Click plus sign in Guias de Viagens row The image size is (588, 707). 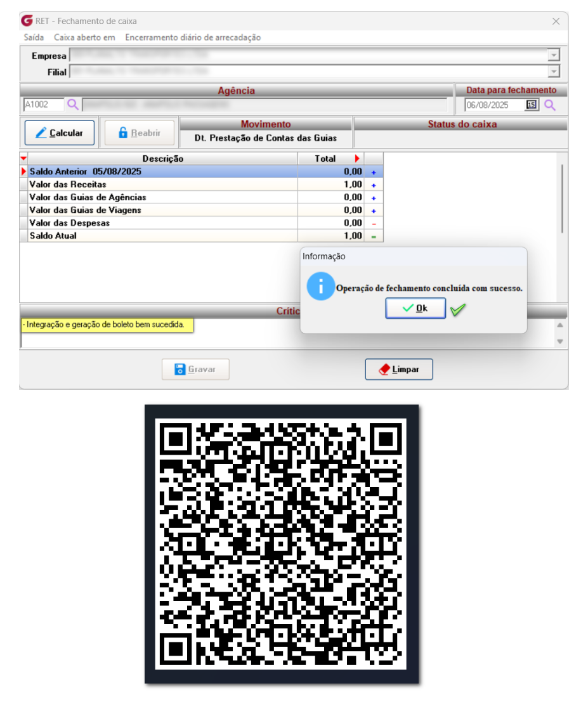(x=374, y=211)
